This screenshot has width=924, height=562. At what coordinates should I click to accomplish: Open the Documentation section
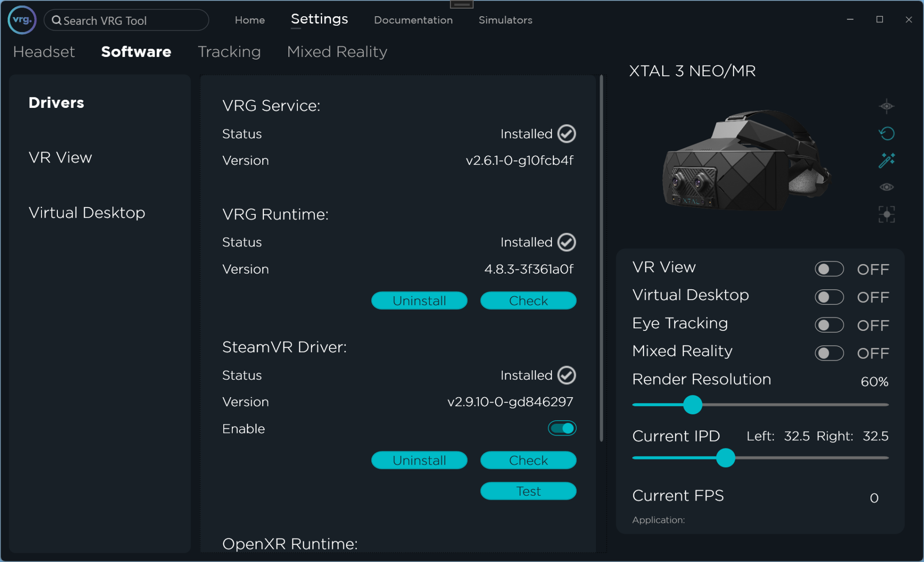[413, 20]
